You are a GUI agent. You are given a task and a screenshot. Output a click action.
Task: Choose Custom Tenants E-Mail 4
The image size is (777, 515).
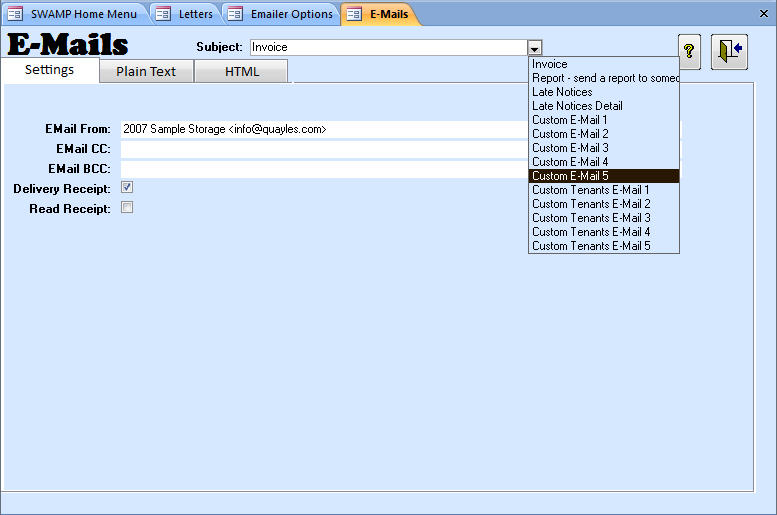click(604, 231)
